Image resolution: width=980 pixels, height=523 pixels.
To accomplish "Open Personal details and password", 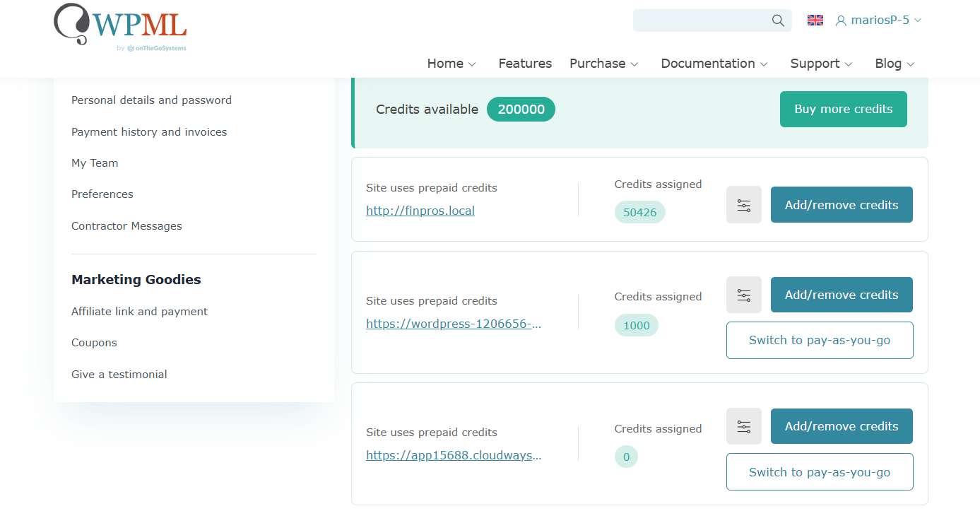I will tap(151, 100).
